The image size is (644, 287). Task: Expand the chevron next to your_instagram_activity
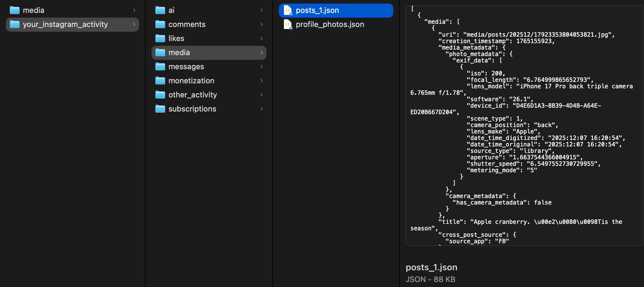[134, 24]
